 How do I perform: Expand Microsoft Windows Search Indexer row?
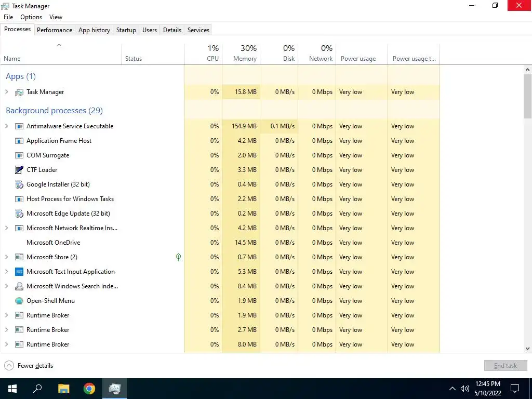pyautogui.click(x=6, y=286)
